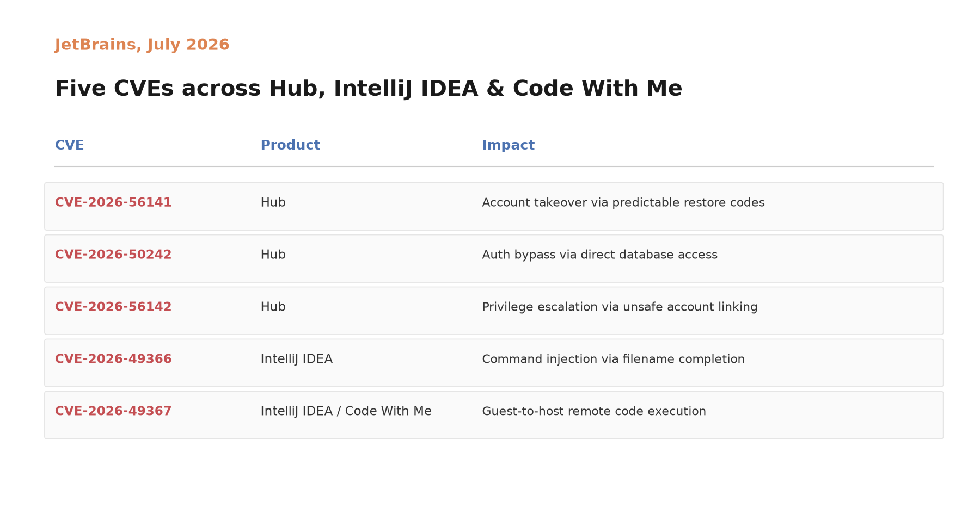Click the 'JetBrains, July 2026' subtitle
Screen dimensions: 980x514
142,45
